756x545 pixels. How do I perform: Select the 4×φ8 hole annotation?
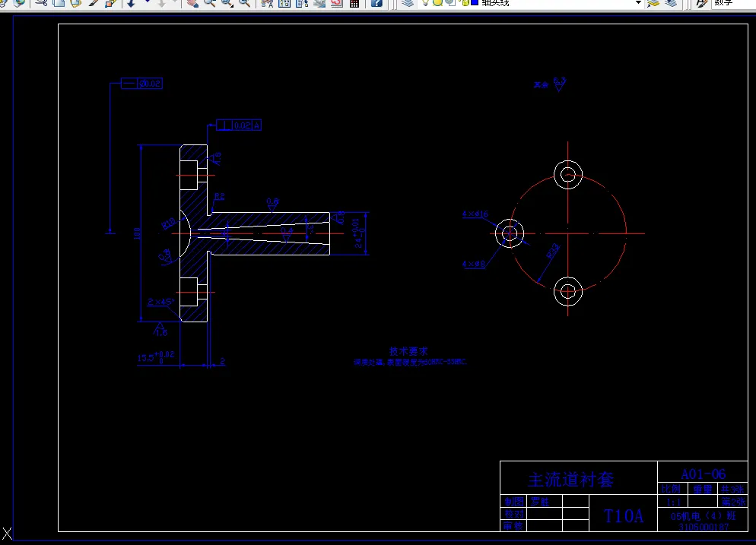click(x=474, y=264)
